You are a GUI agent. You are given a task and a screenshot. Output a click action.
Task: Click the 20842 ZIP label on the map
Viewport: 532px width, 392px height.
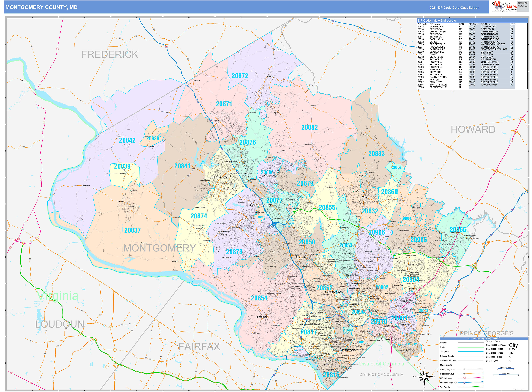coord(127,140)
